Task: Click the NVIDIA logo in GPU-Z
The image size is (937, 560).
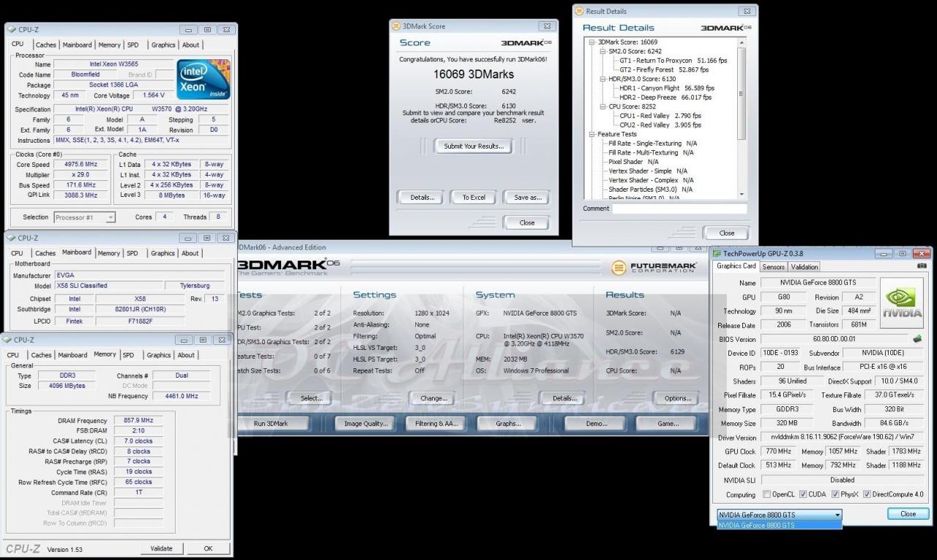Action: coord(903,302)
